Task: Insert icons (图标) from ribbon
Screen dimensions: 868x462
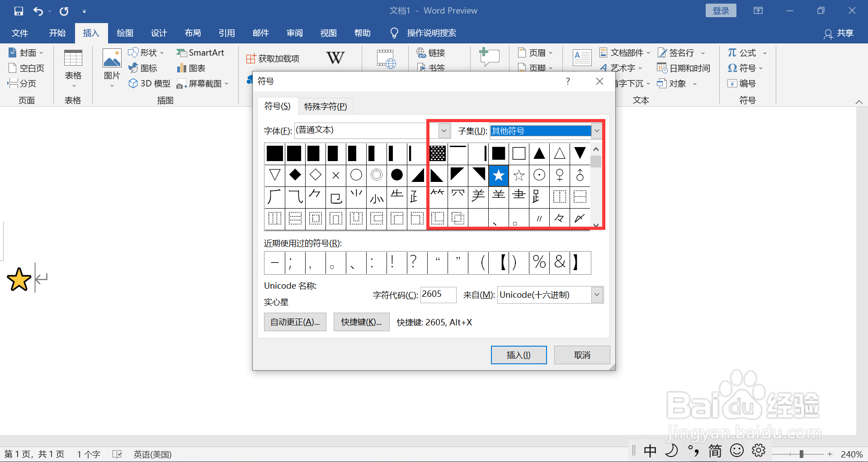Action: [x=143, y=68]
